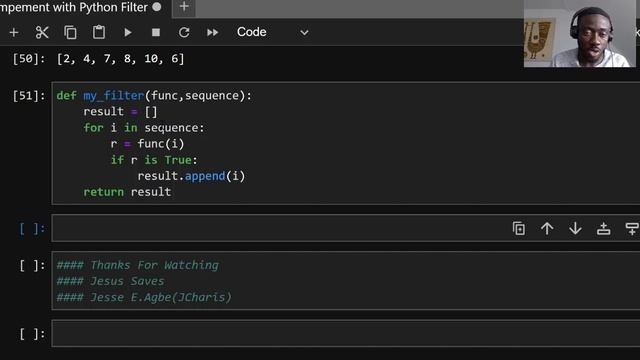Click the 'Jesse E.Agbe(JCharis)' comment line
The height and width of the screenshot is (360, 640).
pos(144,297)
